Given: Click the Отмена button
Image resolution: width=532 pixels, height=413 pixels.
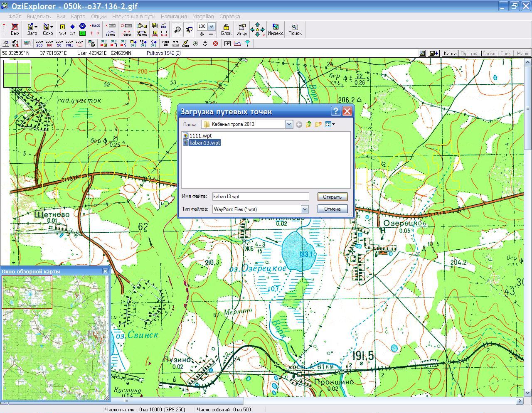Looking at the screenshot, I should click(332, 209).
